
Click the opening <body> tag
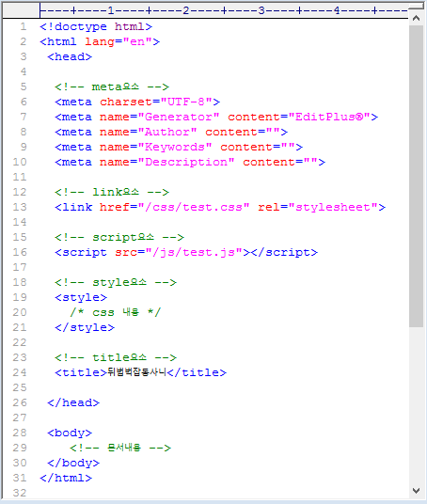coord(70,433)
